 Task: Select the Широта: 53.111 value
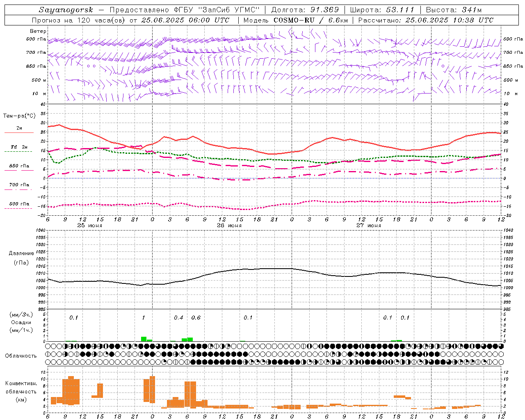tap(382, 10)
